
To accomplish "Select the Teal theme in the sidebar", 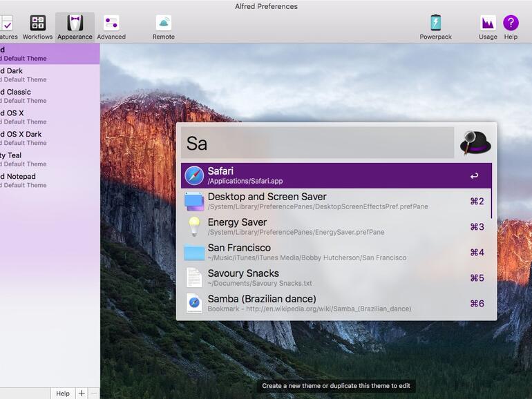I will point(50,159).
